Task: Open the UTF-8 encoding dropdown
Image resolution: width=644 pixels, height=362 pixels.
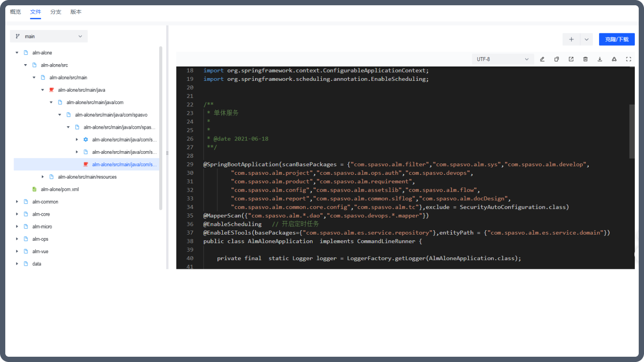Action: 503,59
